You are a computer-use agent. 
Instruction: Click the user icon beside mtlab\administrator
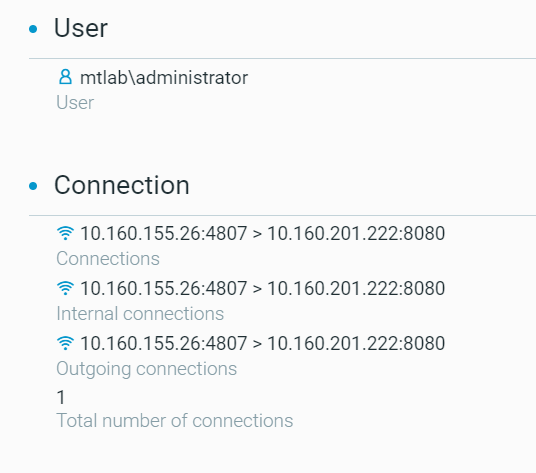pos(65,77)
